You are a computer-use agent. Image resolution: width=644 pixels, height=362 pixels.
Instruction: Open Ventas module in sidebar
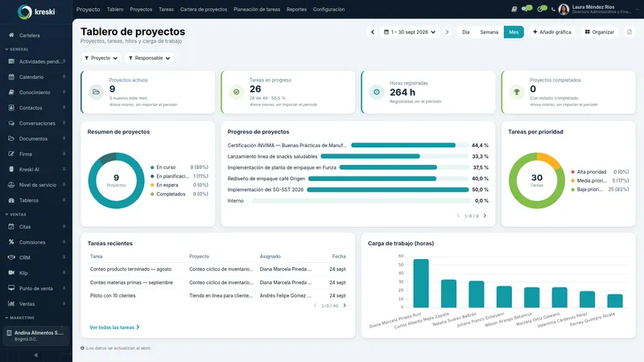click(x=27, y=304)
